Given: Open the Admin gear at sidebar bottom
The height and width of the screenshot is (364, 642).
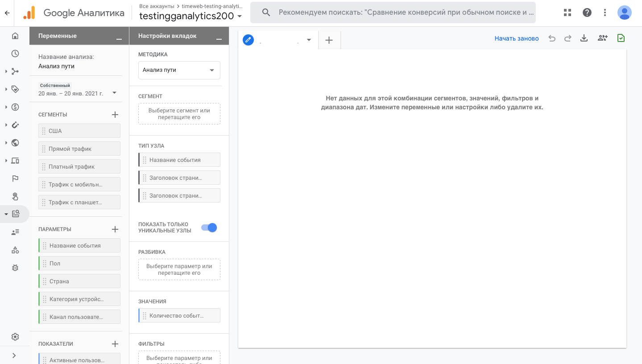Looking at the screenshot, I should (15, 337).
